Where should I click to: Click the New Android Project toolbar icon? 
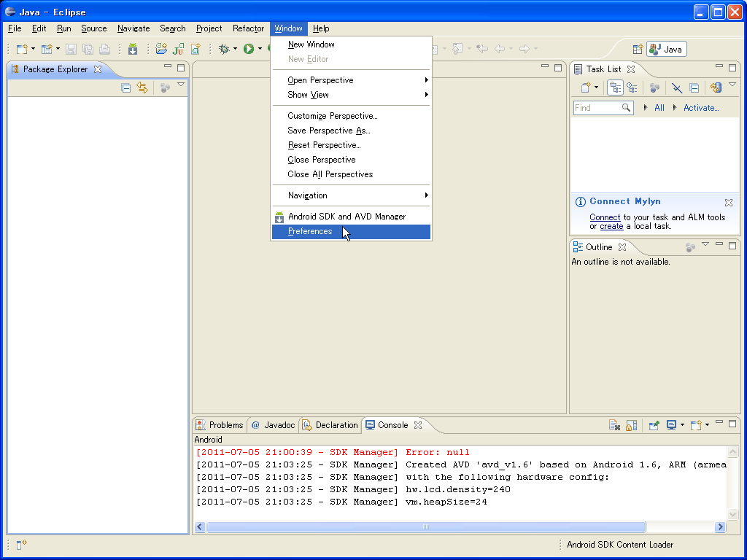click(161, 49)
